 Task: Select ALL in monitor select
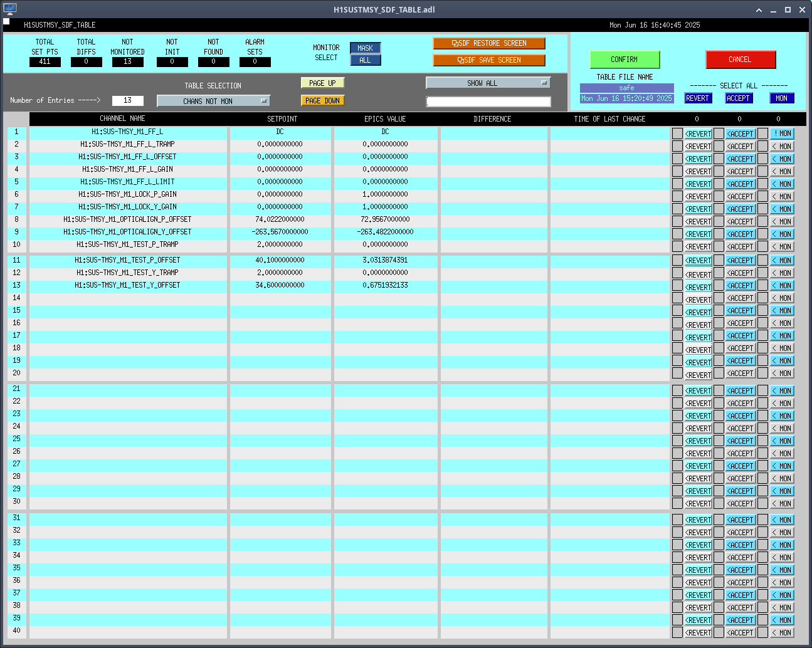point(366,60)
